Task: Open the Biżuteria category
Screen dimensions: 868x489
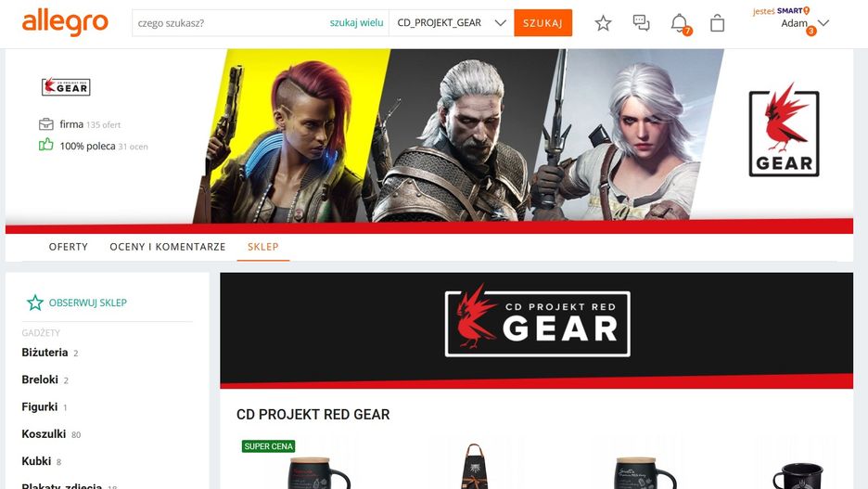Action: pos(45,353)
